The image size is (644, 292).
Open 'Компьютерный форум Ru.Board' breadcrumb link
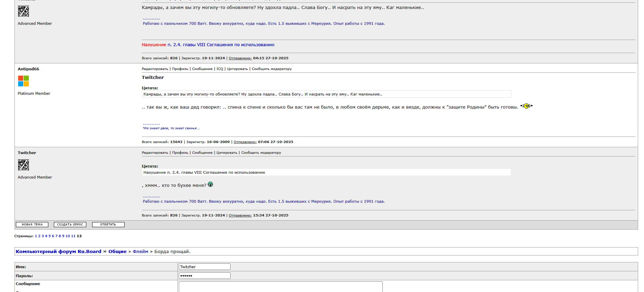pos(58,252)
